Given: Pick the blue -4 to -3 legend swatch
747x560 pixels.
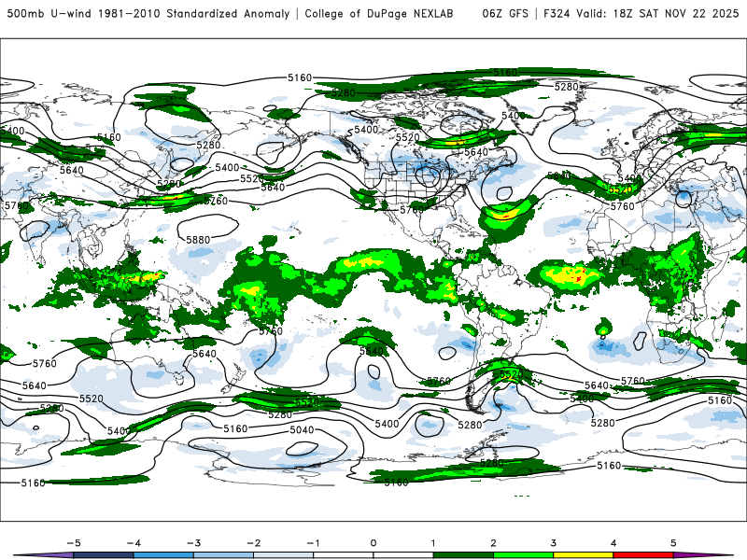Looking at the screenshot, I should [x=163, y=555].
